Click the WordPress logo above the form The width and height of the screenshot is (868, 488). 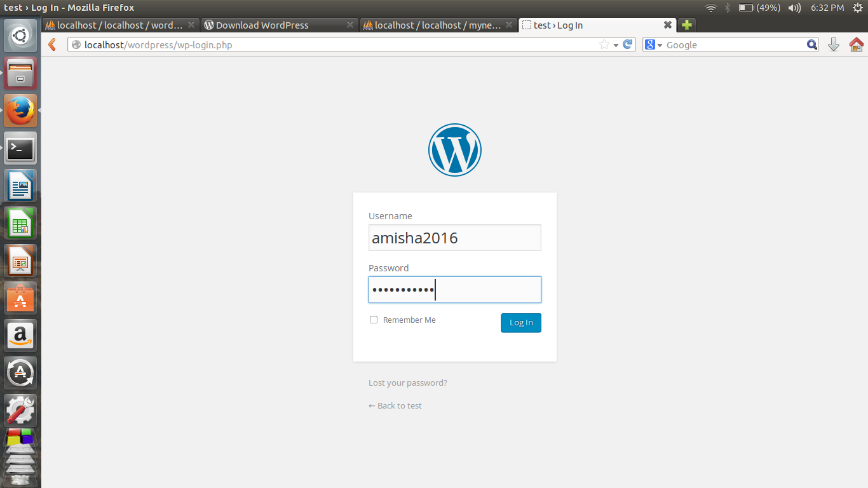point(455,150)
